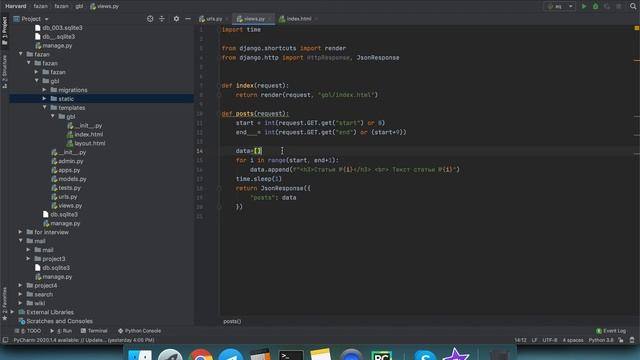This screenshot has height=360, width=640.
Task: Click the yellow inspection indicator above the editor scrollbar
Action: coord(636,28)
